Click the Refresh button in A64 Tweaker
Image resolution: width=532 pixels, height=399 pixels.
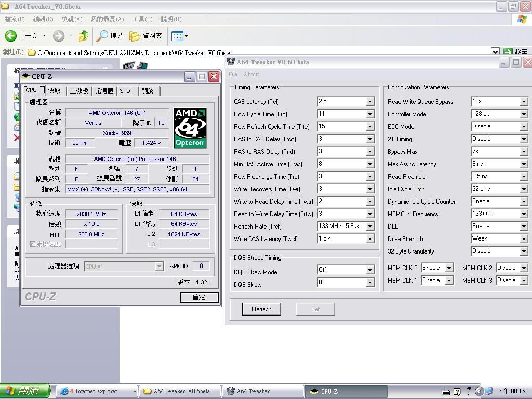(262, 309)
